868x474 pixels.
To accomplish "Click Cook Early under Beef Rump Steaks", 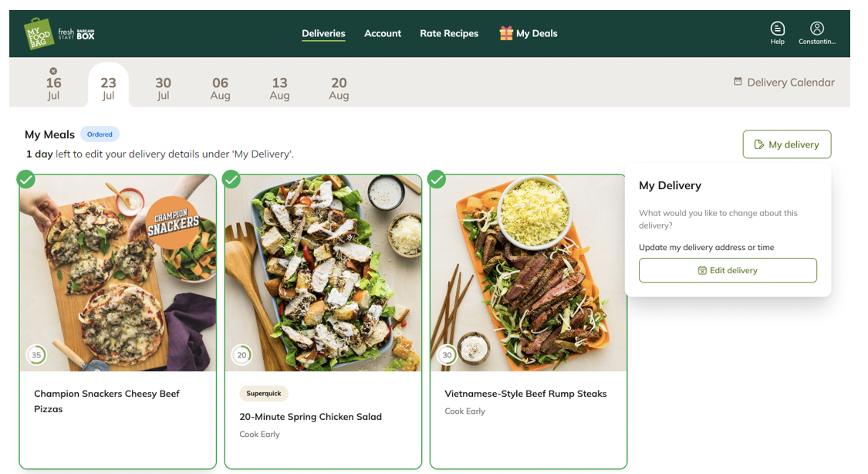I will pos(465,411).
